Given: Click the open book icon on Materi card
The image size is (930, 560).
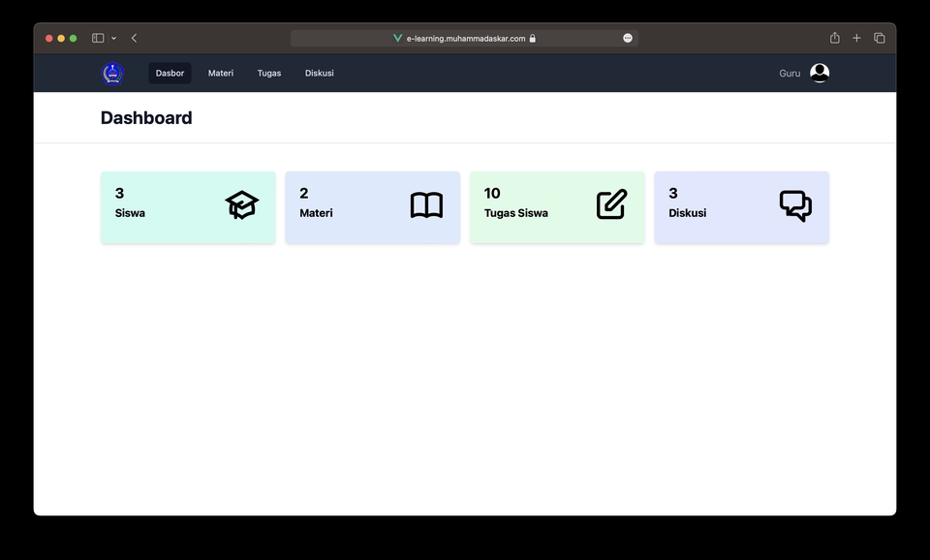Looking at the screenshot, I should [x=425, y=204].
